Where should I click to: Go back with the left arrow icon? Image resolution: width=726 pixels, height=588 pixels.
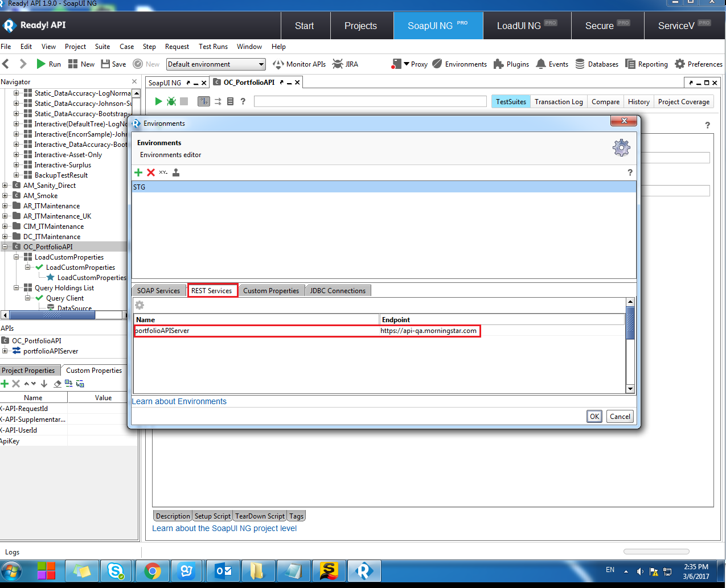[6, 64]
